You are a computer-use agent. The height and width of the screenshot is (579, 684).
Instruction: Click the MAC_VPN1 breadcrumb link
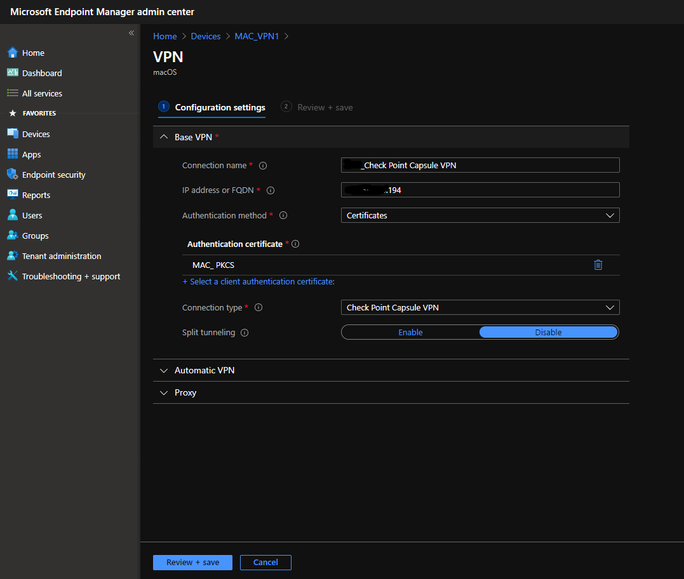pos(257,36)
